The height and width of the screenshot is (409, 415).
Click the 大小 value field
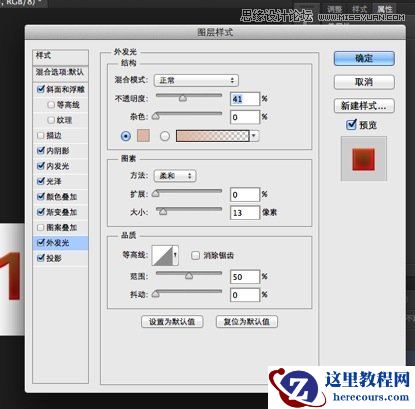245,213
